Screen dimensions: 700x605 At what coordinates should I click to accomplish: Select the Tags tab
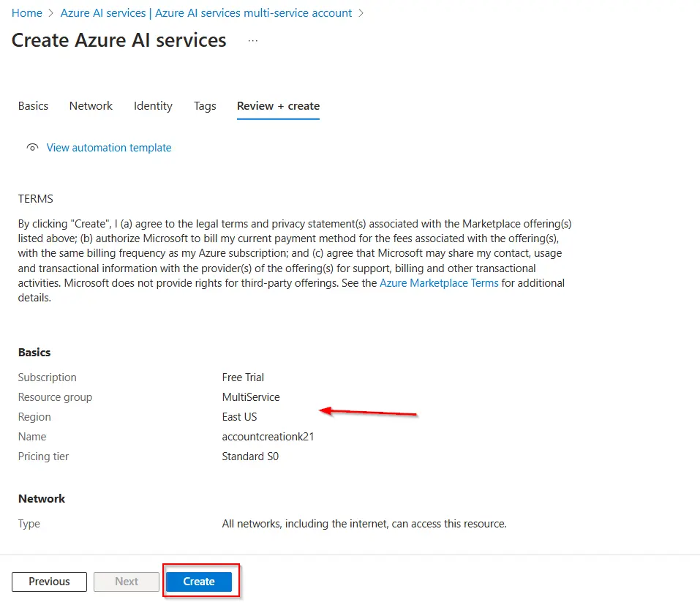point(205,106)
